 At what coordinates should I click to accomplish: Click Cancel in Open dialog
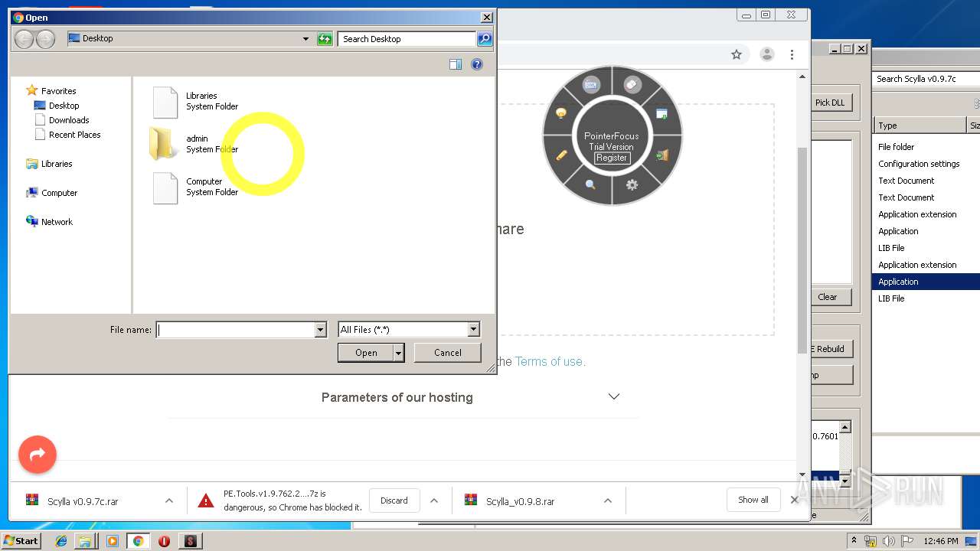(x=448, y=353)
